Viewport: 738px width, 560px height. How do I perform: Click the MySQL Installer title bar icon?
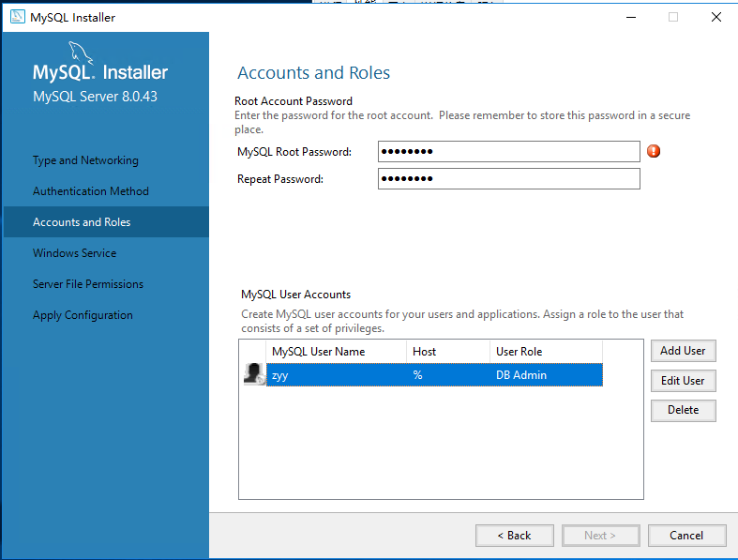(x=18, y=17)
